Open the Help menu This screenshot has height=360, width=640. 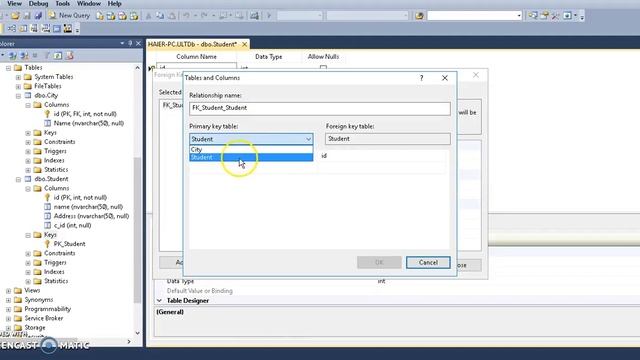click(x=114, y=4)
